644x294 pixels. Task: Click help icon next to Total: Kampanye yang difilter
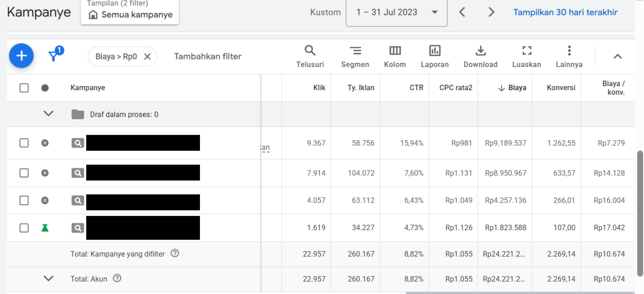point(175,254)
